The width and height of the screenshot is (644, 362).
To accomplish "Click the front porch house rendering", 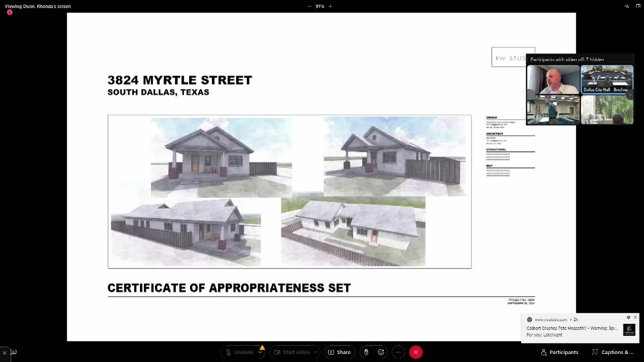I will (x=221, y=157).
